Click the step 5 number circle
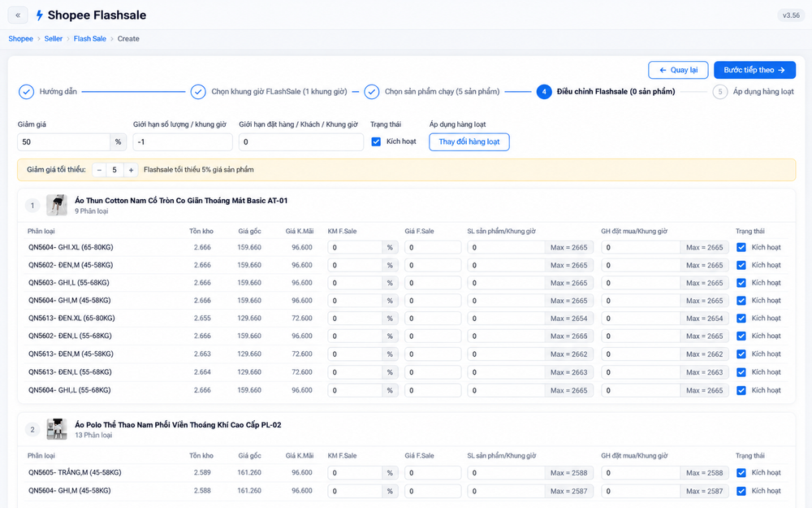Screen dimensions: 812x508 coord(719,92)
